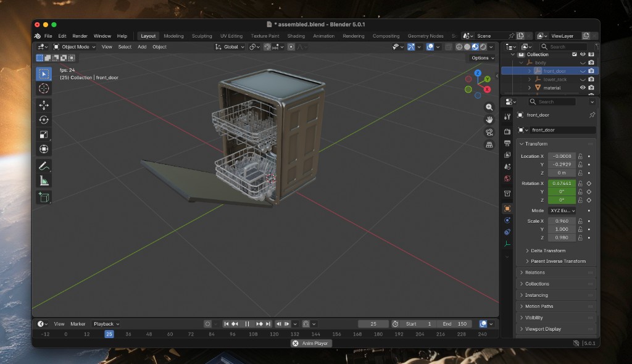Select the Annotate pencil tool
The height and width of the screenshot is (364, 632).
[44, 166]
